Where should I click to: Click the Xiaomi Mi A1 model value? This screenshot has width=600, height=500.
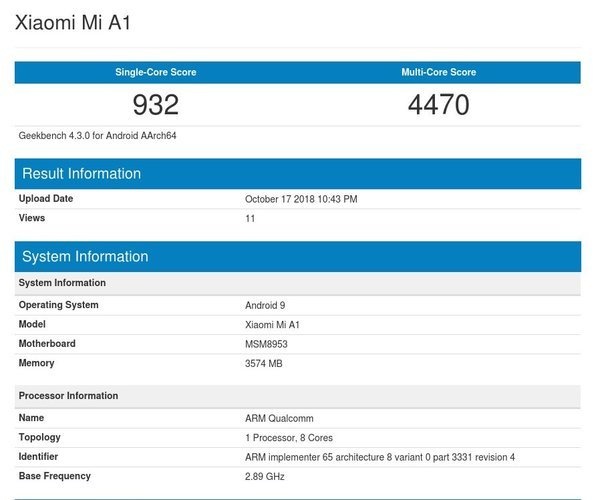[272, 325]
